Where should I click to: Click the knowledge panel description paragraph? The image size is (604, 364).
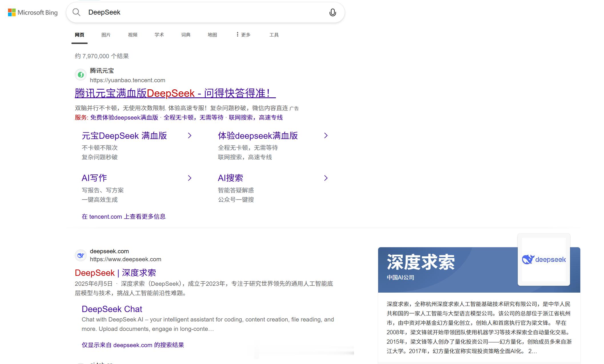479,327
